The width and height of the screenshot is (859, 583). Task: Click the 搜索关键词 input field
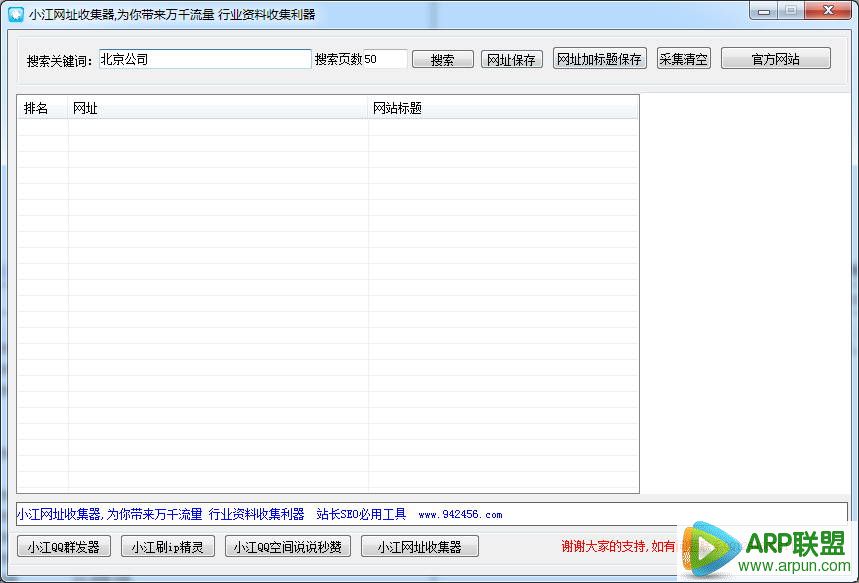[205, 59]
